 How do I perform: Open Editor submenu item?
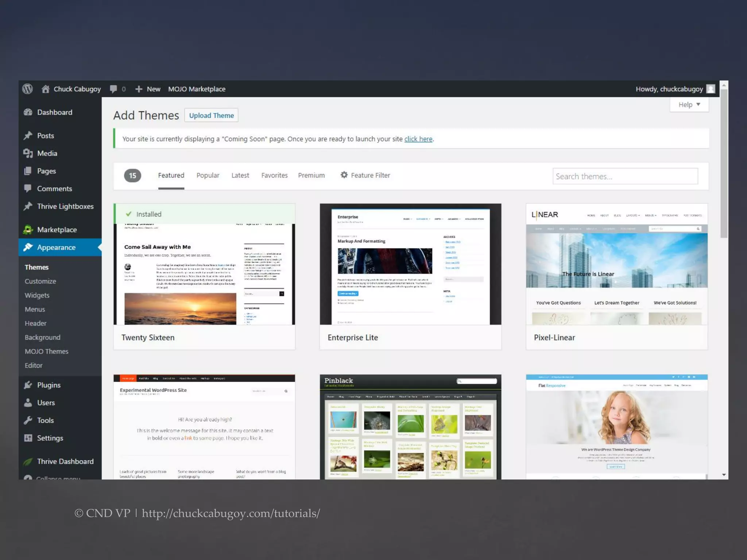point(34,365)
